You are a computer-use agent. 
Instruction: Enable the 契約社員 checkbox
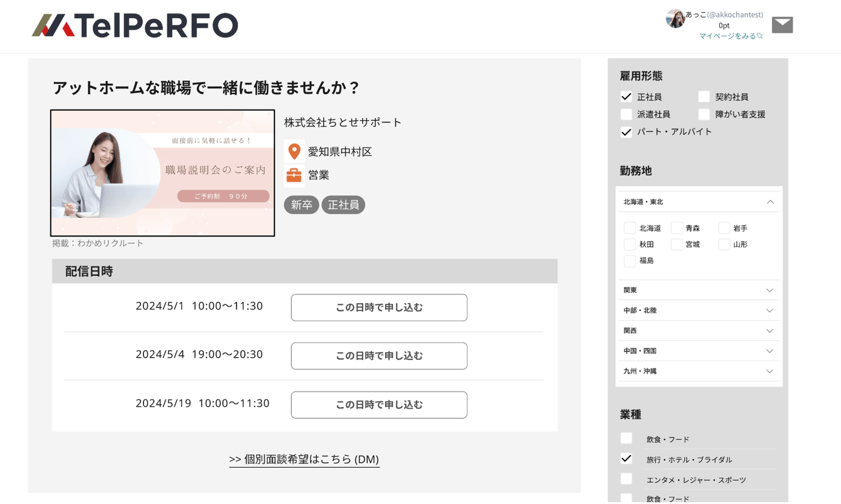click(704, 96)
